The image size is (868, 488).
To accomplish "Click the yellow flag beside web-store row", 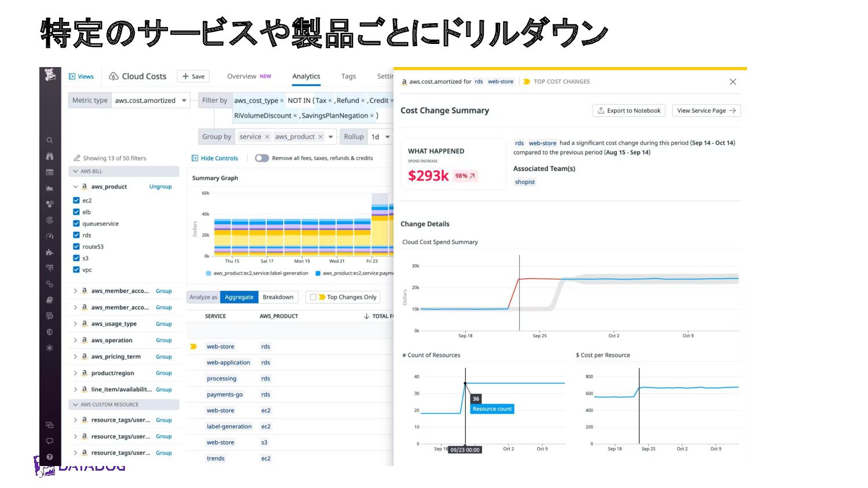I will click(x=193, y=347).
